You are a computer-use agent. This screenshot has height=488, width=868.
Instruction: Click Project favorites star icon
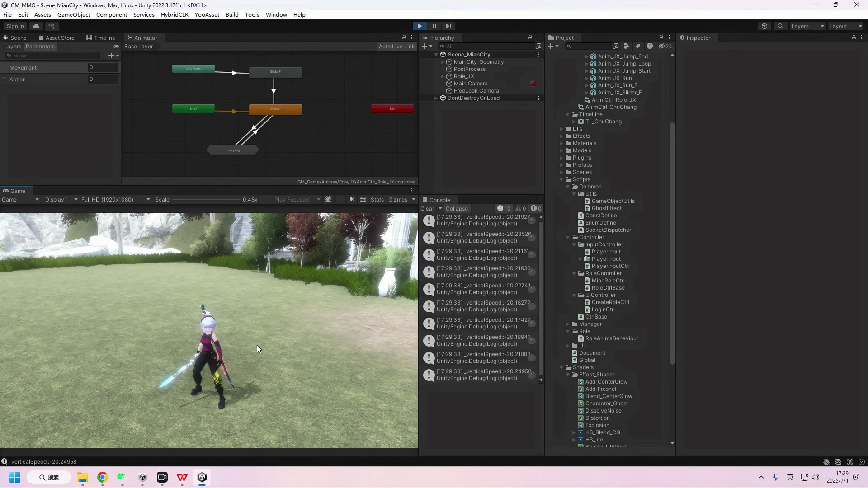[x=650, y=46]
